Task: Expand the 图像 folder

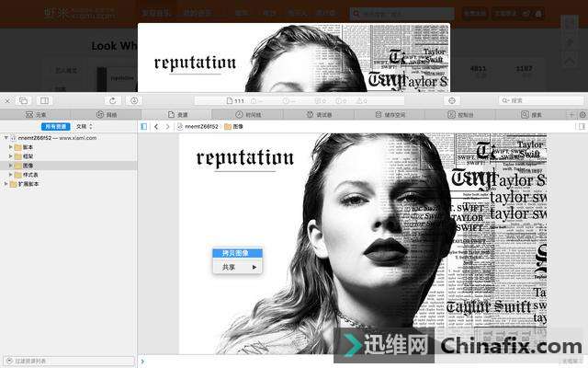Action: pyautogui.click(x=10, y=166)
